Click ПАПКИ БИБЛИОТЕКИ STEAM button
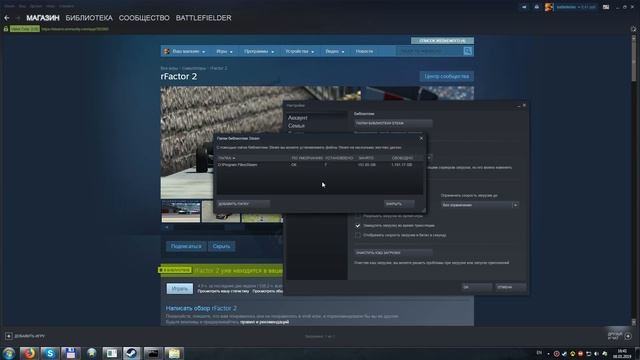This screenshot has height=360, width=640. (x=393, y=123)
